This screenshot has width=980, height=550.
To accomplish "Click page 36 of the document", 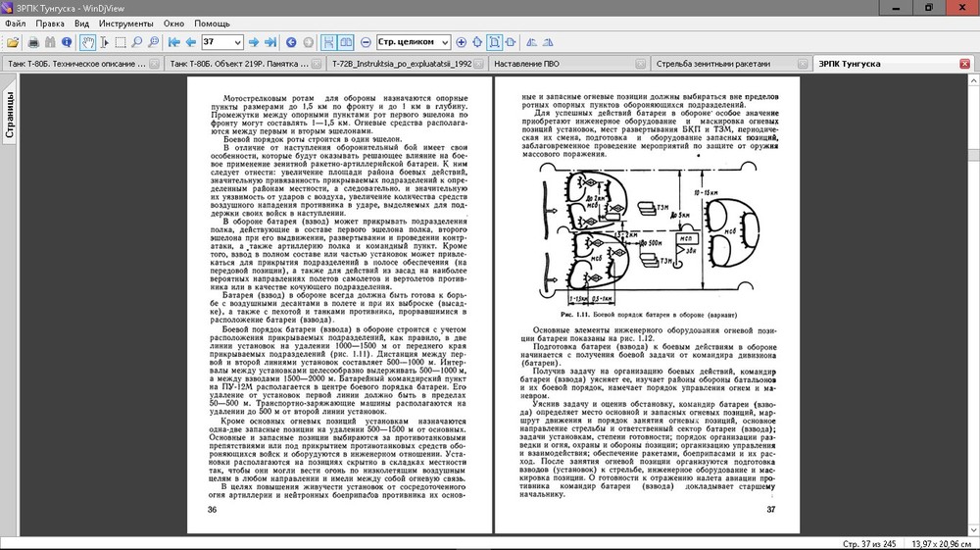I will [x=339, y=305].
